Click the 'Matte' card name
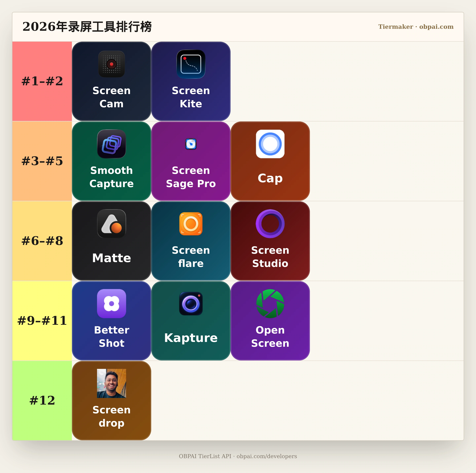This screenshot has height=473, width=476. click(x=111, y=258)
